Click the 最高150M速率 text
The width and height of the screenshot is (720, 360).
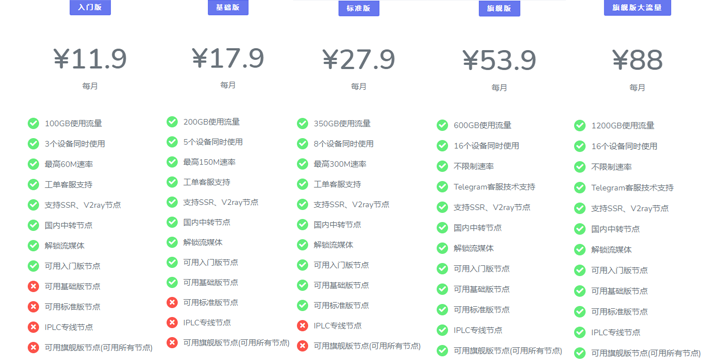pyautogui.click(x=209, y=162)
